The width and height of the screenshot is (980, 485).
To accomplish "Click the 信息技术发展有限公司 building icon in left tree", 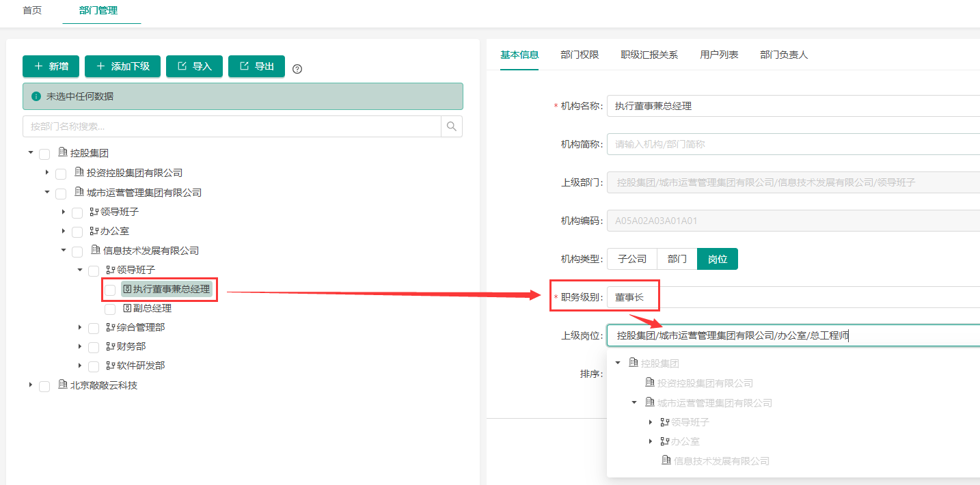I will pos(96,250).
